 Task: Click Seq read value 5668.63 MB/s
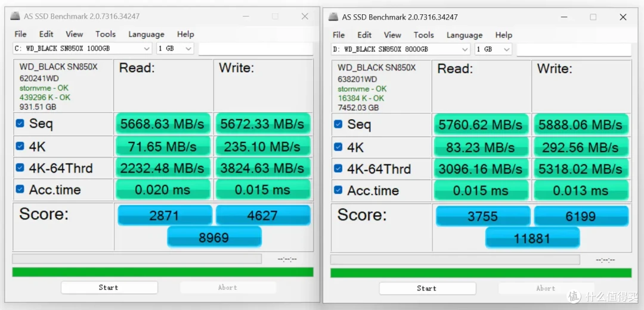point(163,123)
